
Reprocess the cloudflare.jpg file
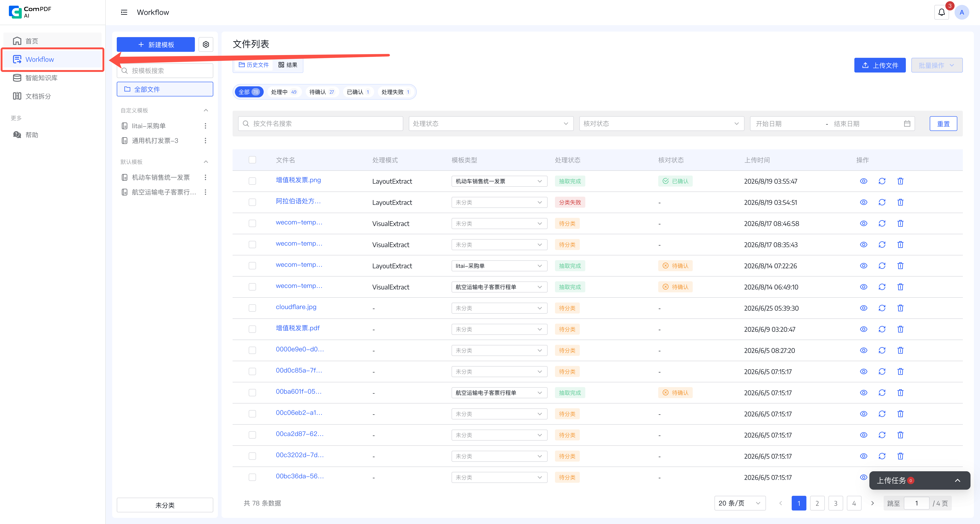882,308
